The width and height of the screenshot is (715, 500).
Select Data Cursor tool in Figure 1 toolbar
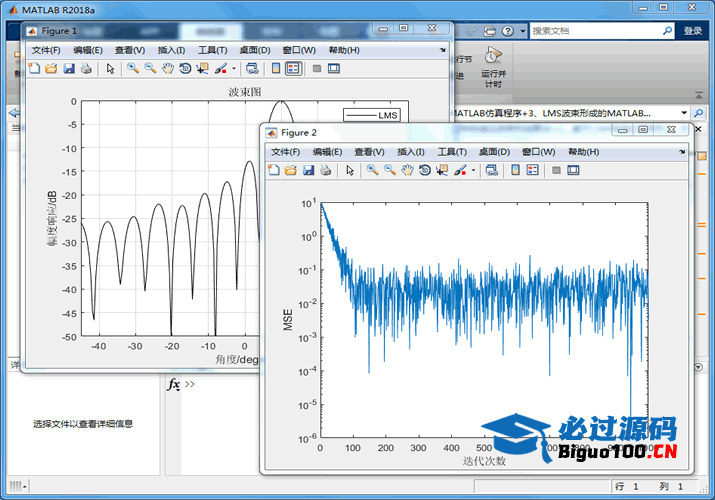202,68
